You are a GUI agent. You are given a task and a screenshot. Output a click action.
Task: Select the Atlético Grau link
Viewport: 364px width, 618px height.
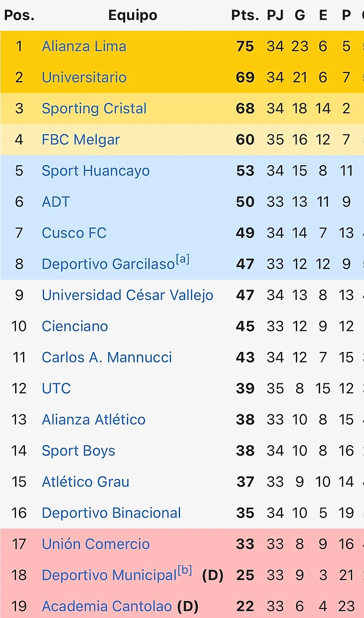click(x=85, y=482)
